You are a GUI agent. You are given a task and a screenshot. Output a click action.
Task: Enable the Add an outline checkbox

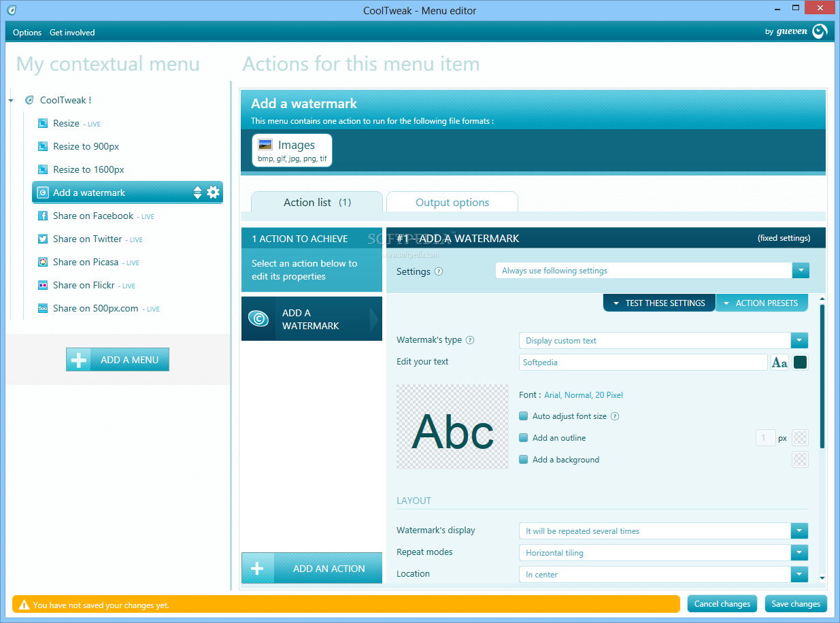pos(524,438)
